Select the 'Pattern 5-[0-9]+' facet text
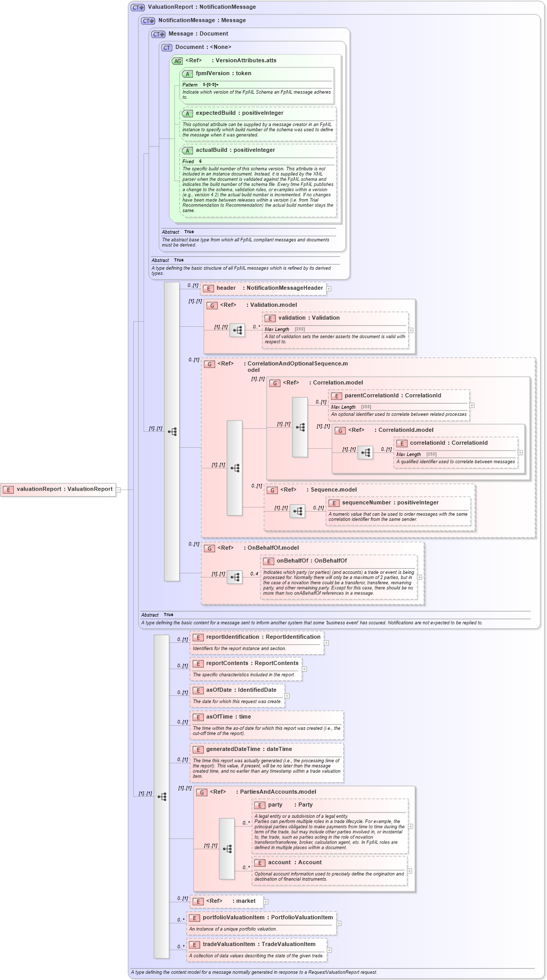Image resolution: width=547 pixels, height=980 pixels. 201,85
